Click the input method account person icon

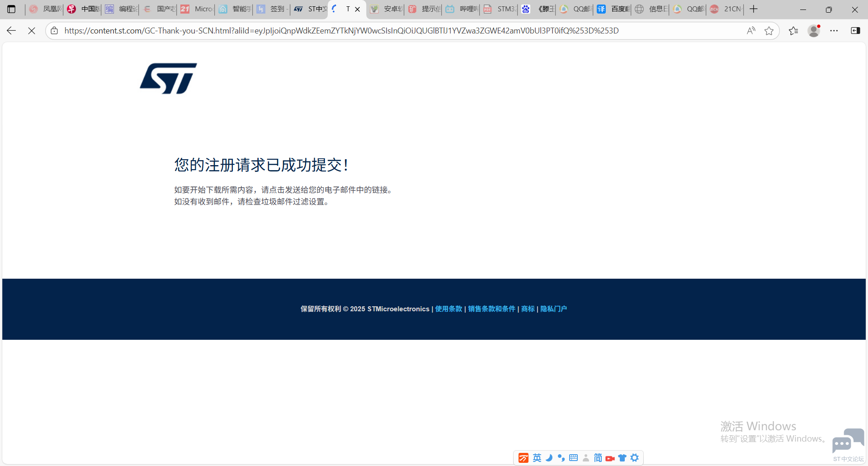586,458
